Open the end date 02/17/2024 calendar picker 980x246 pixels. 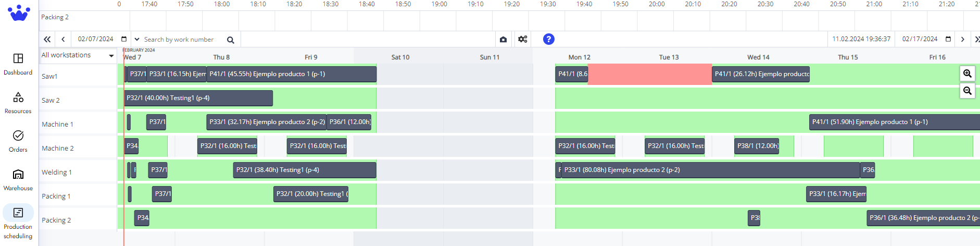pos(948,39)
